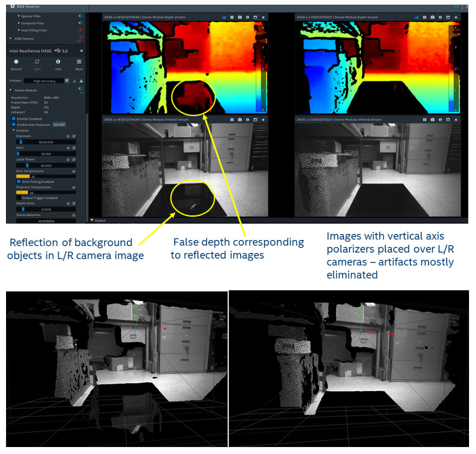
Task: Open device Info icon
Action: coord(58,61)
